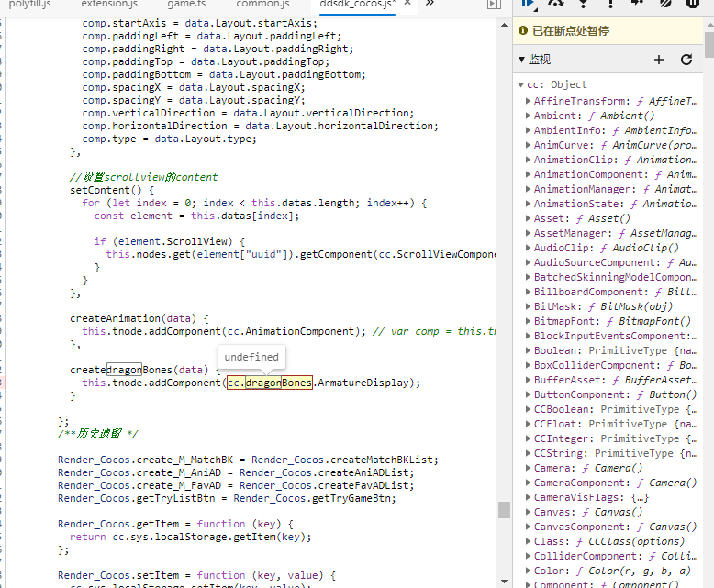Add a new watch expression
This screenshot has height=588, width=714.
[659, 60]
